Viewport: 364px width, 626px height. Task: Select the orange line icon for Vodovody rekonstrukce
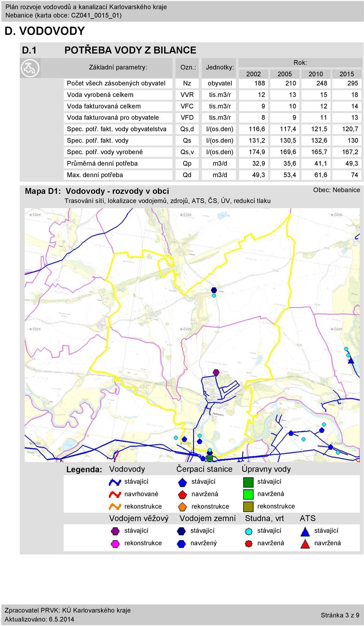click(115, 506)
